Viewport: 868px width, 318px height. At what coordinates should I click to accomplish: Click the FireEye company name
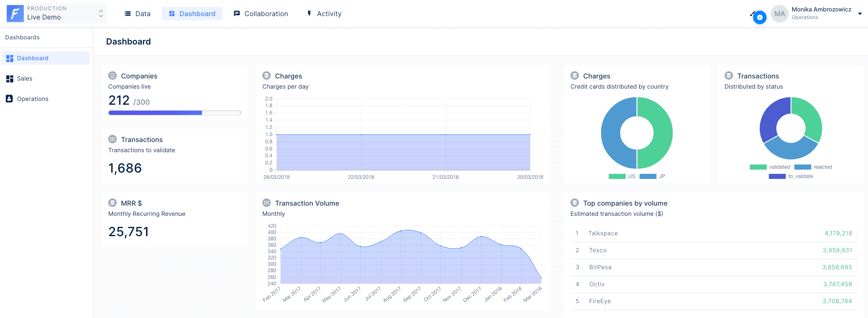(x=600, y=301)
